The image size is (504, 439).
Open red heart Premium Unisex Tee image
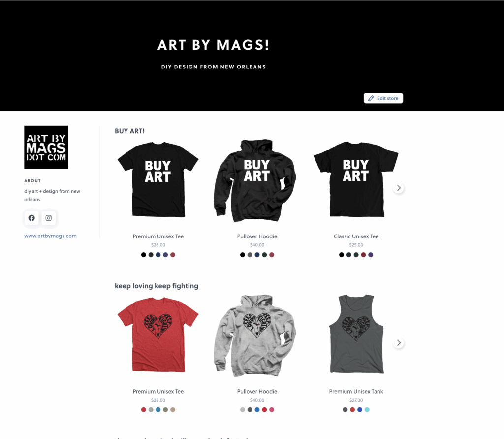pos(158,335)
